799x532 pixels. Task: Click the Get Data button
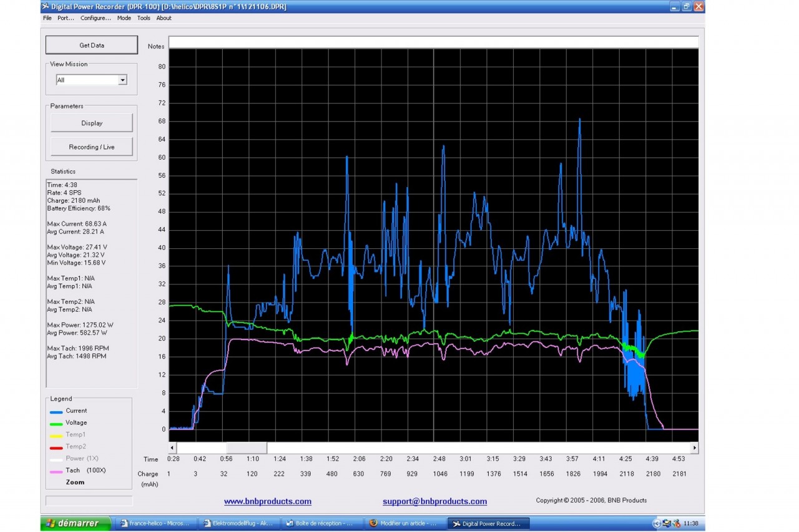[x=92, y=45]
